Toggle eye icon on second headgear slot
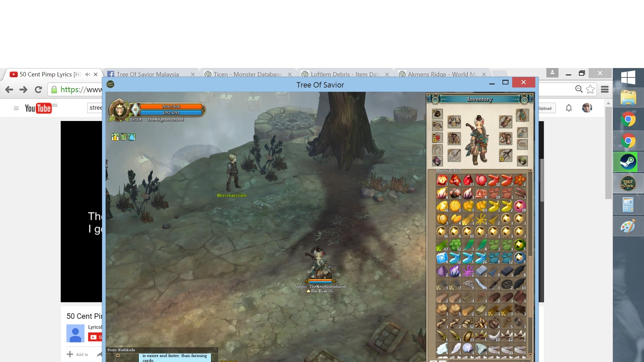 coord(434,122)
